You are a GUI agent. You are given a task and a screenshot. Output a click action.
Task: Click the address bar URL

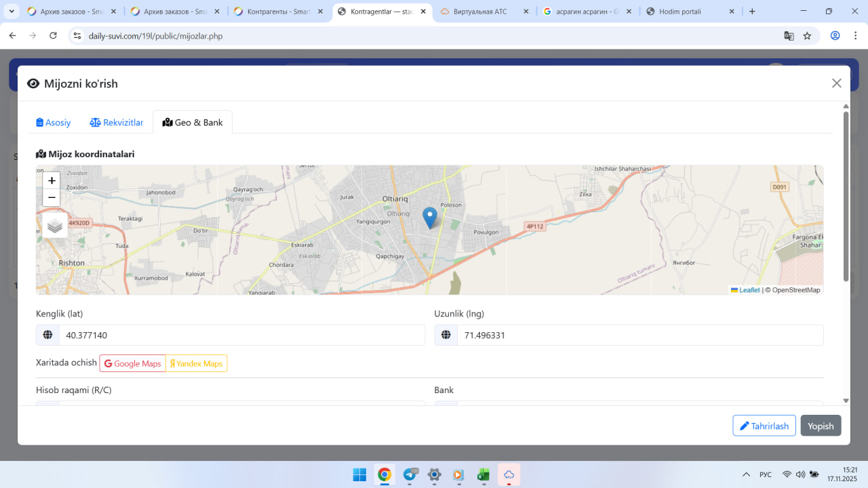(x=155, y=36)
